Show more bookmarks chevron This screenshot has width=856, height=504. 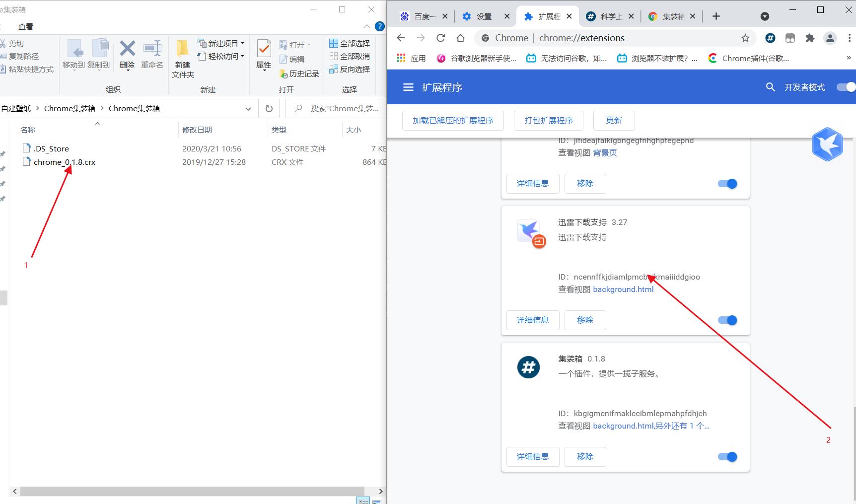849,58
